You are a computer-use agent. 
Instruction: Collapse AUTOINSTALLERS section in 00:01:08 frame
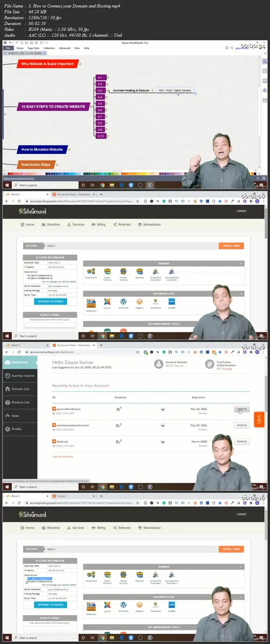(241, 294)
